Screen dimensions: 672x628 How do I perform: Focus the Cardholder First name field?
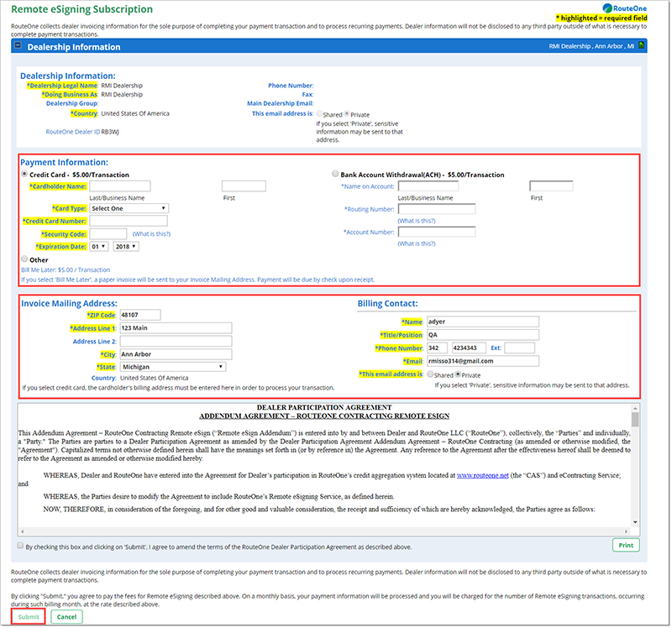coord(244,186)
